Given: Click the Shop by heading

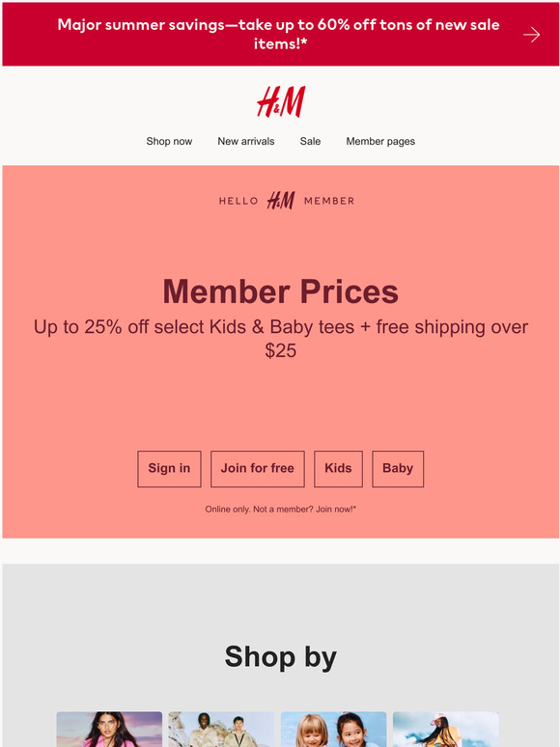Looking at the screenshot, I should click(x=281, y=657).
